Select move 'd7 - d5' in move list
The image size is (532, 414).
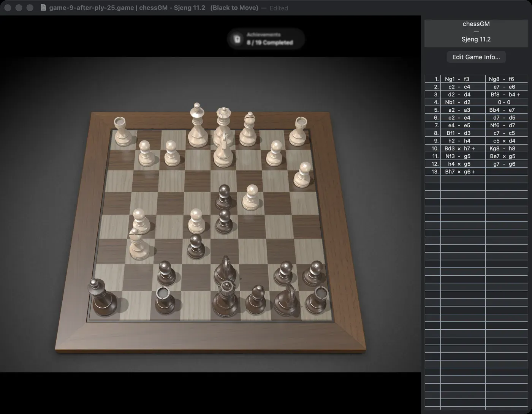point(504,118)
